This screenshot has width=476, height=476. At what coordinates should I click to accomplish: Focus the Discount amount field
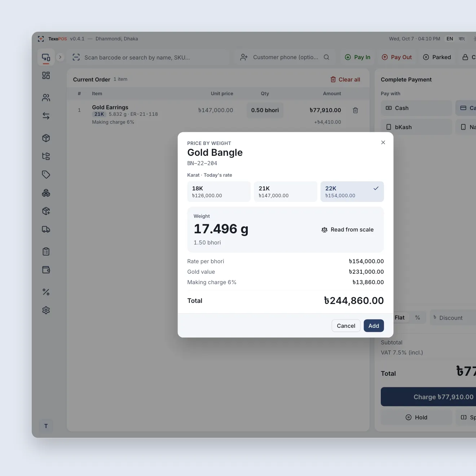453,318
